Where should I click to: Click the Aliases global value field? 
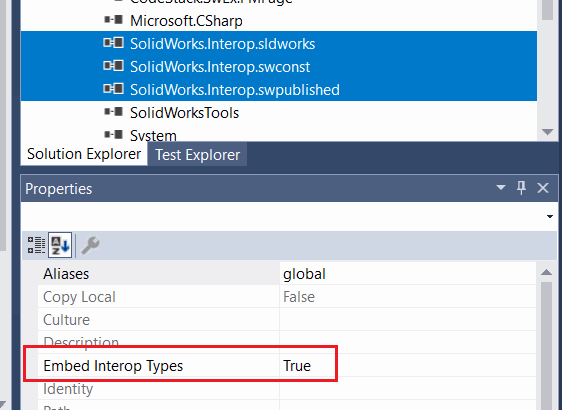(x=408, y=274)
